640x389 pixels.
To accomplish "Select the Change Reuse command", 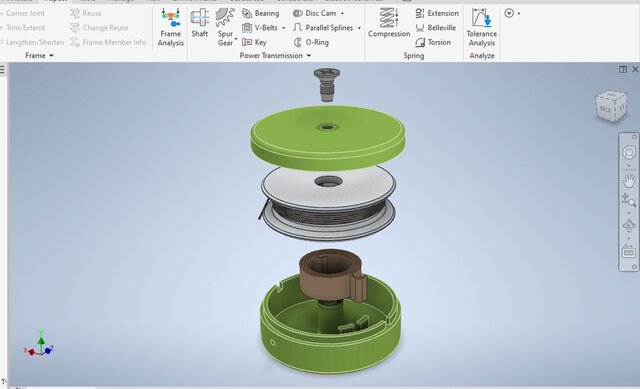I will click(x=99, y=28).
